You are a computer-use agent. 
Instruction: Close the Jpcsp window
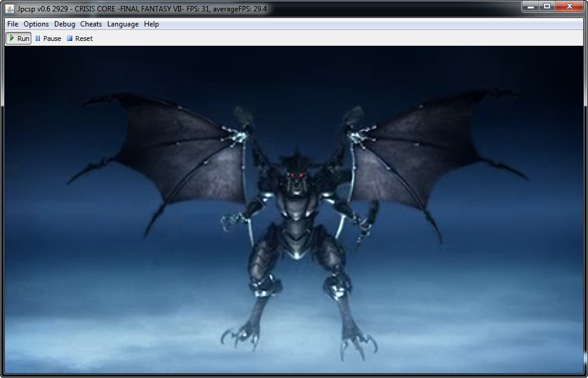pos(569,6)
